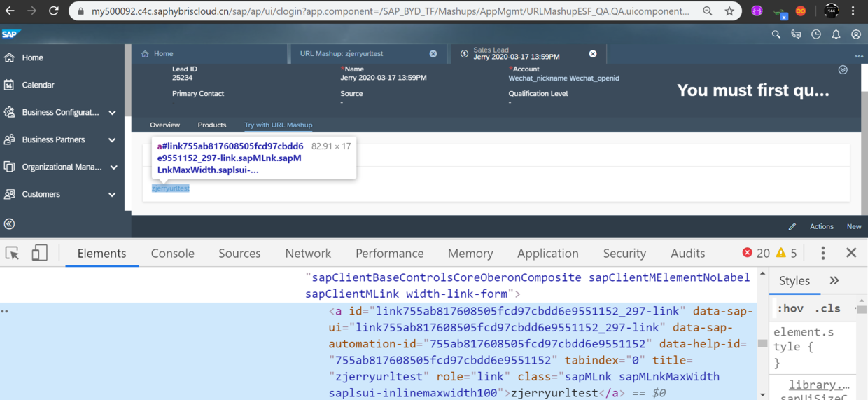The image size is (868, 400).
Task: Switch to Console tab in DevTools
Action: coord(173,254)
